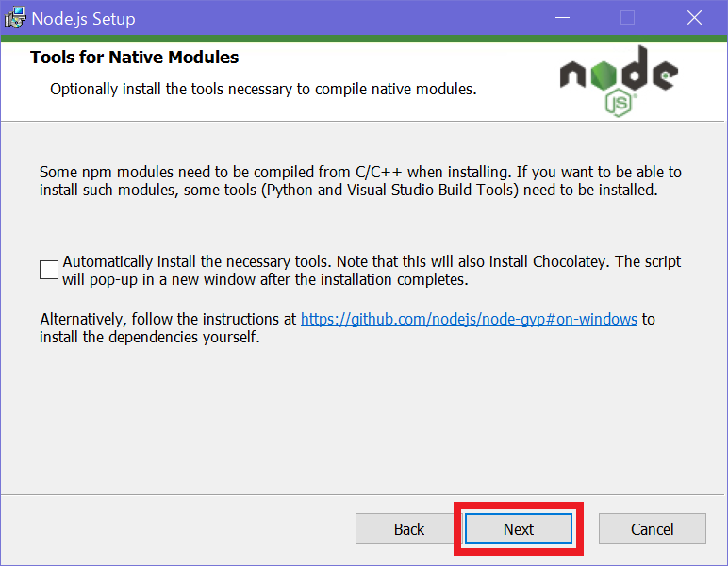728x566 pixels.
Task: Click the greyed-out maximize button
Action: click(627, 18)
